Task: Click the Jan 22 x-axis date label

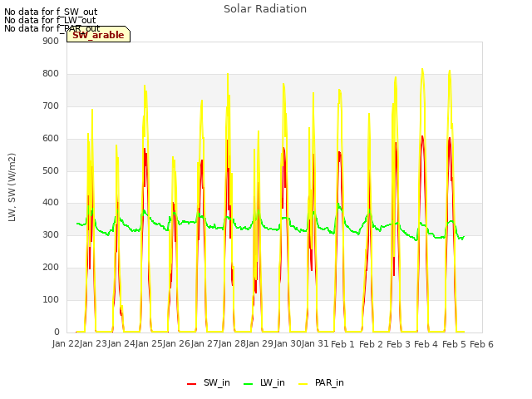Action: [x=66, y=343]
